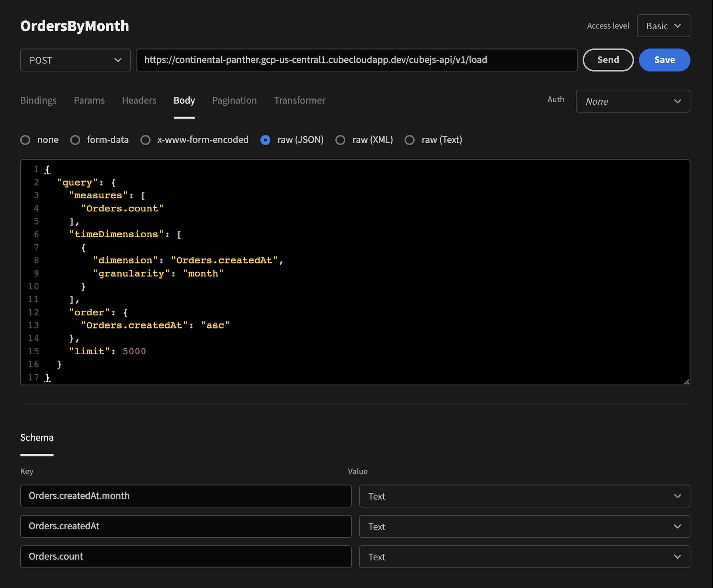Change type dropdown for Orders.createdAt.month
The width and height of the screenshot is (713, 588).
[524, 496]
